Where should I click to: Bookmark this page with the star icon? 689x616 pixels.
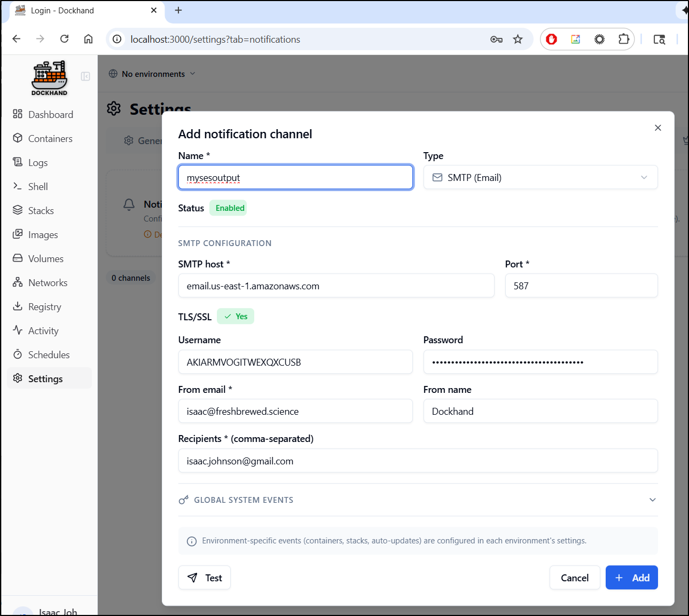coord(518,39)
